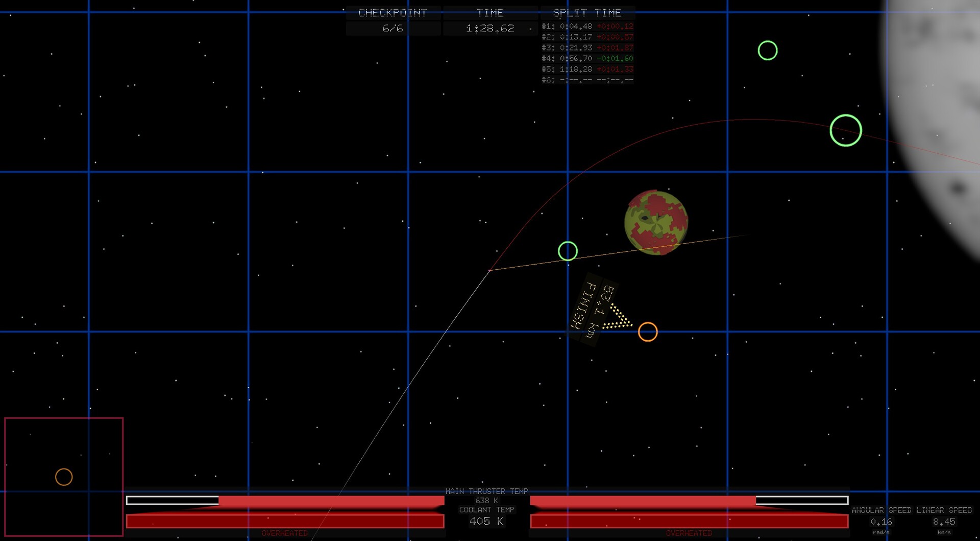Click the orange circle in the minimap

[x=64, y=477]
